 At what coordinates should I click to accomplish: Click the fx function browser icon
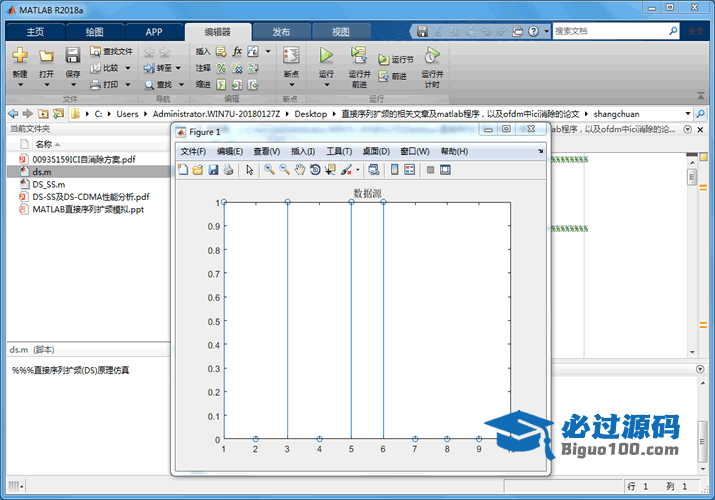coord(237,51)
